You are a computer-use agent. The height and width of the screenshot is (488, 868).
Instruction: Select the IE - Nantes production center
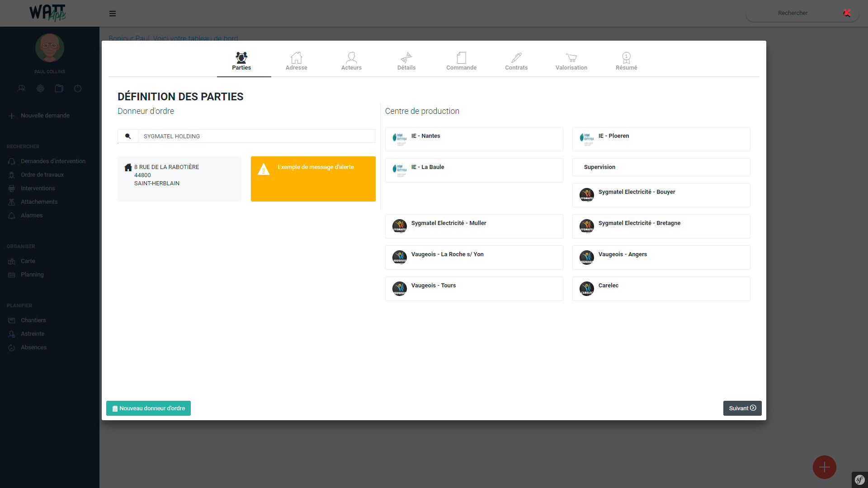[x=474, y=139]
